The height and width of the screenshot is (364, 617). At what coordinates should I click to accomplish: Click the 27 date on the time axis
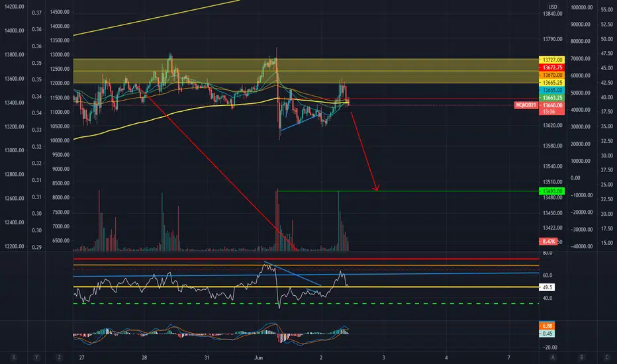(x=81, y=357)
